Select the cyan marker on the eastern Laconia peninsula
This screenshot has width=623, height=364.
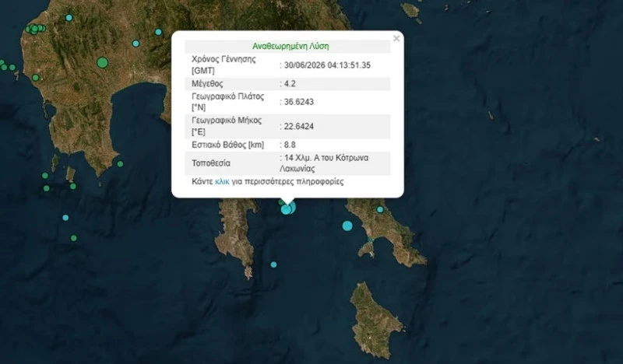click(380, 209)
